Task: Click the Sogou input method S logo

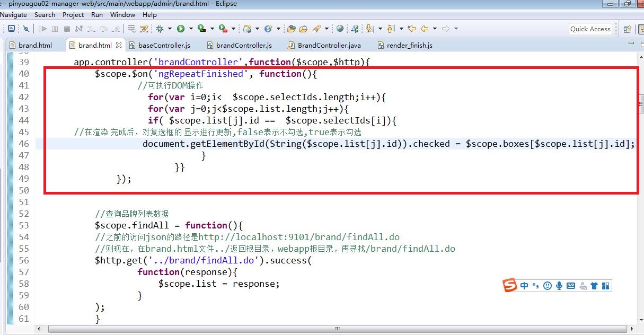Action: [x=510, y=285]
